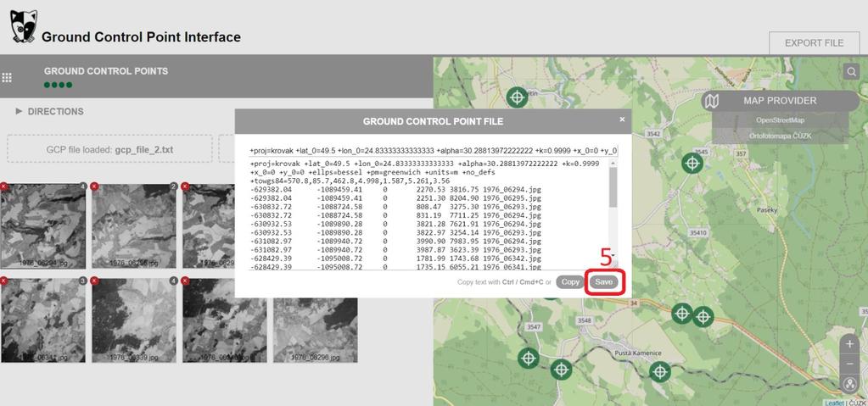Screen dimensions: 868x406
Task: Click the Pustá Kamenice label on the map
Action: [x=638, y=353]
